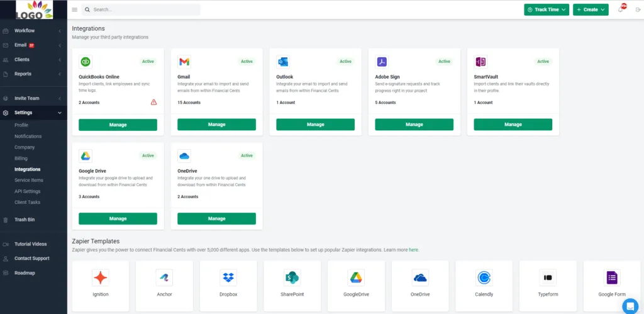Collapse the Settings sidebar menu
This screenshot has width=644, height=314.
point(33,113)
